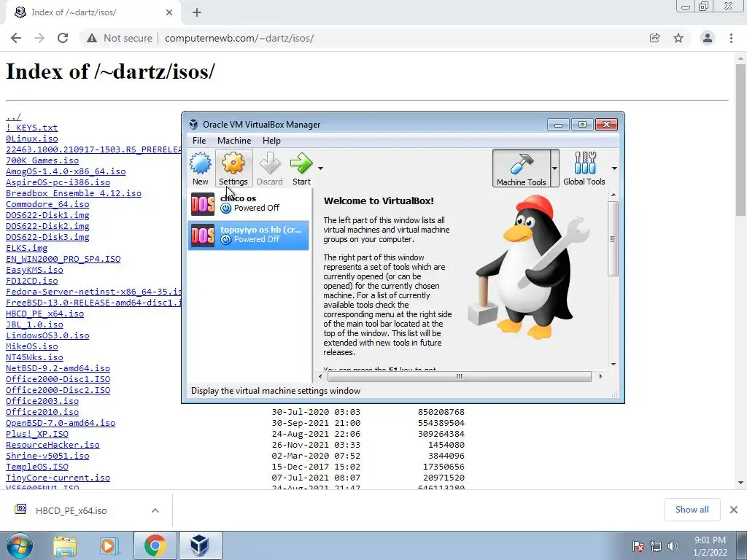Screen dimensions: 747x560
Task: Open a new Chrome tab
Action: point(197,13)
